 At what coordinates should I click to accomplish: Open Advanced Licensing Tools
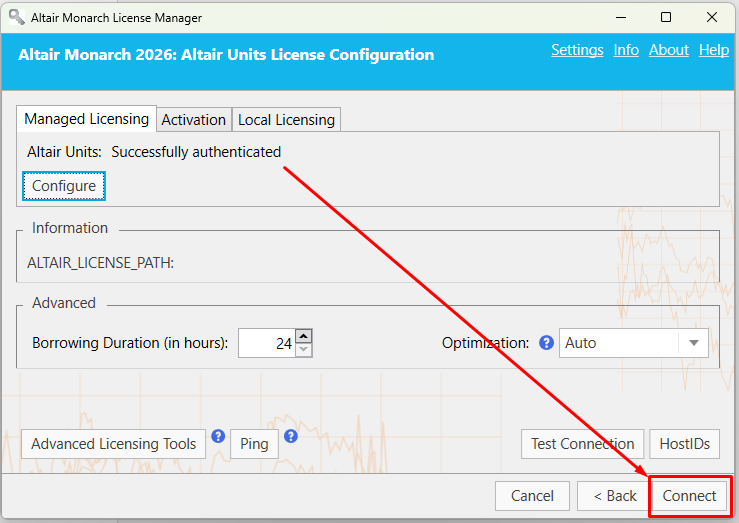click(x=114, y=444)
